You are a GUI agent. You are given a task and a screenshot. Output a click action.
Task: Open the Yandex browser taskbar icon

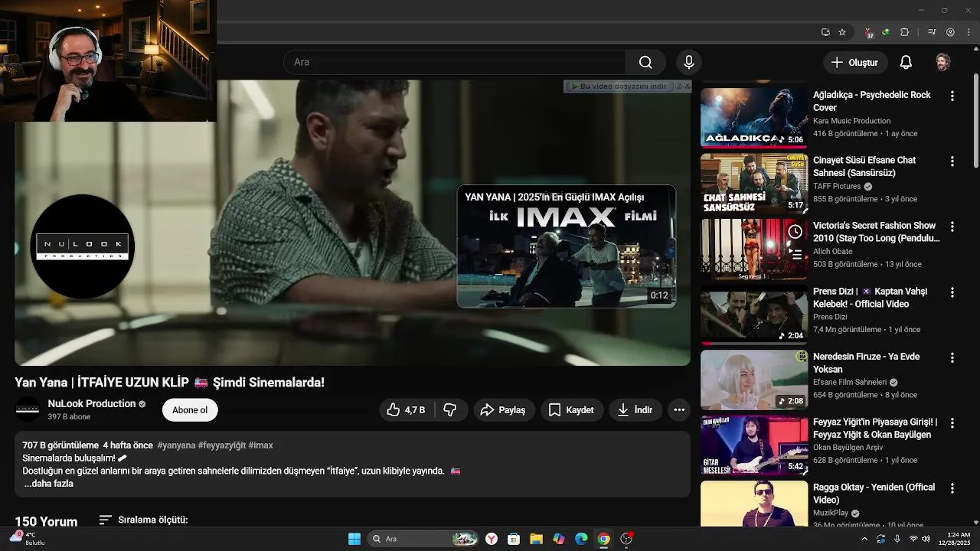492,539
